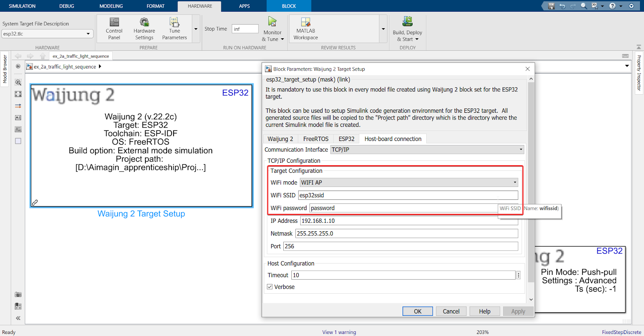
Task: Redo the last undone action
Action: point(573,6)
